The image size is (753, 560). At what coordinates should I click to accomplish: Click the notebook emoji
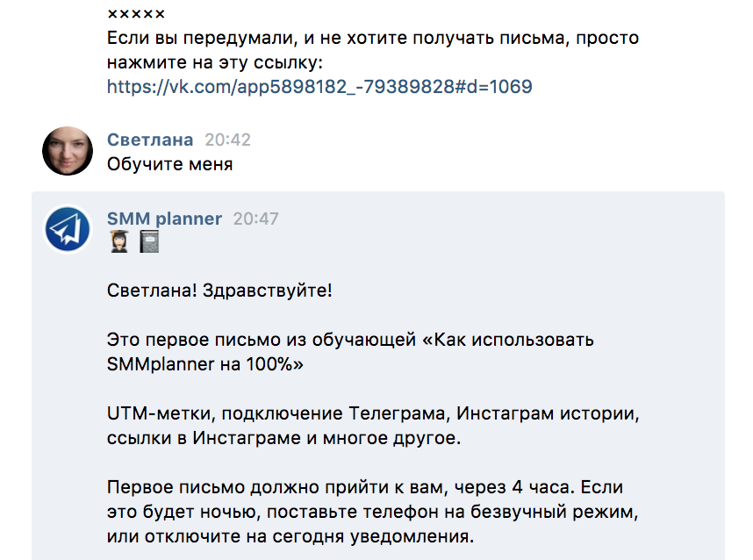[x=149, y=241]
